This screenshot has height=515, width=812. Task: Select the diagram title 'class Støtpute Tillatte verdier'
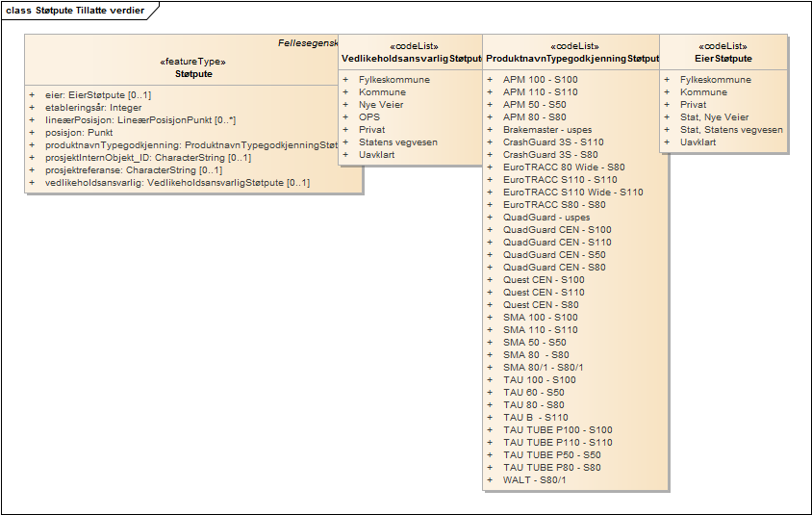coord(75,11)
